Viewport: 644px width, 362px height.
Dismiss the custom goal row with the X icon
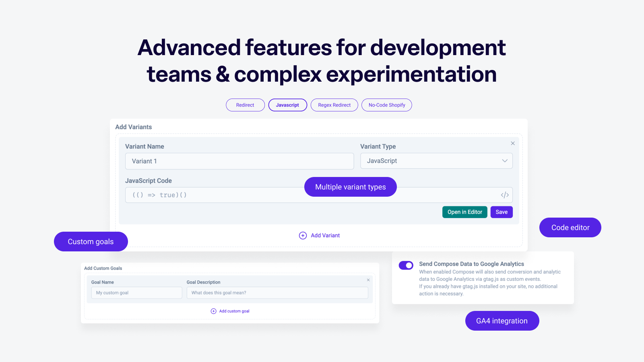click(368, 280)
